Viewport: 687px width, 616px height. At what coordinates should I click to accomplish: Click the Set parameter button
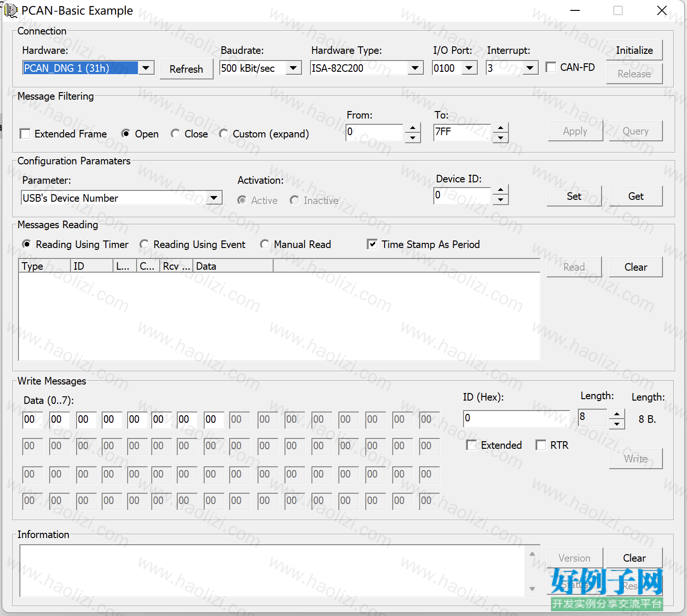tap(575, 196)
